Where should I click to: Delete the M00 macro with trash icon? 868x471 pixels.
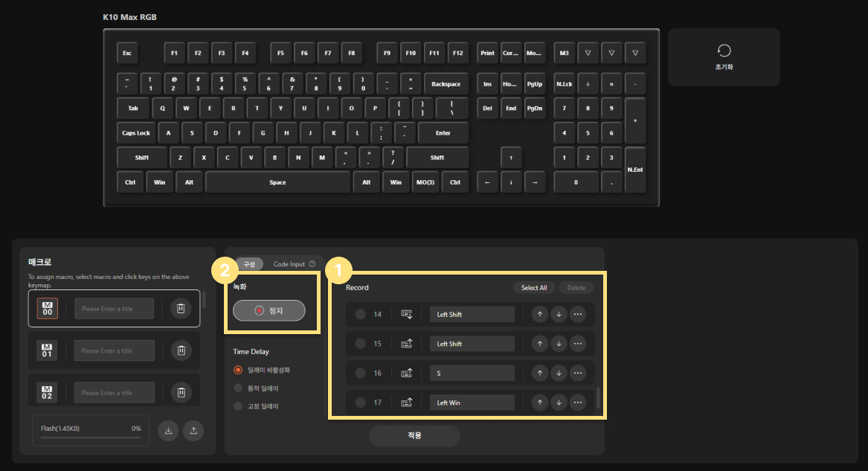tap(181, 308)
